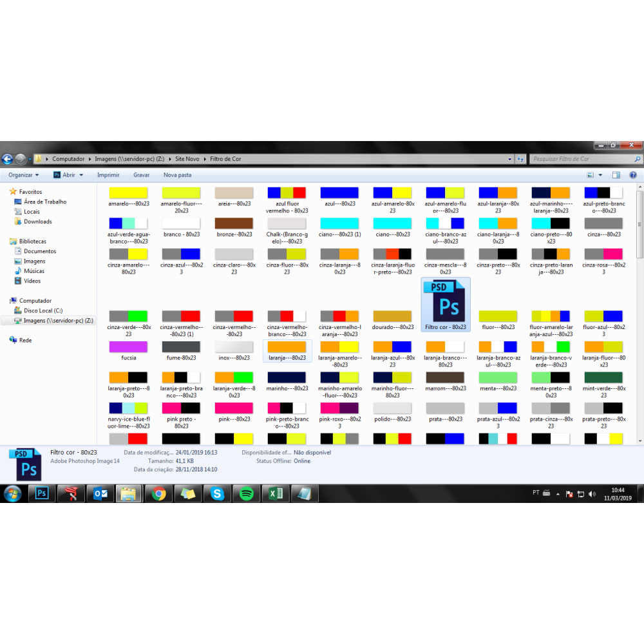Expand the Abrir dropdown arrow
The height and width of the screenshot is (644, 644).
point(80,175)
